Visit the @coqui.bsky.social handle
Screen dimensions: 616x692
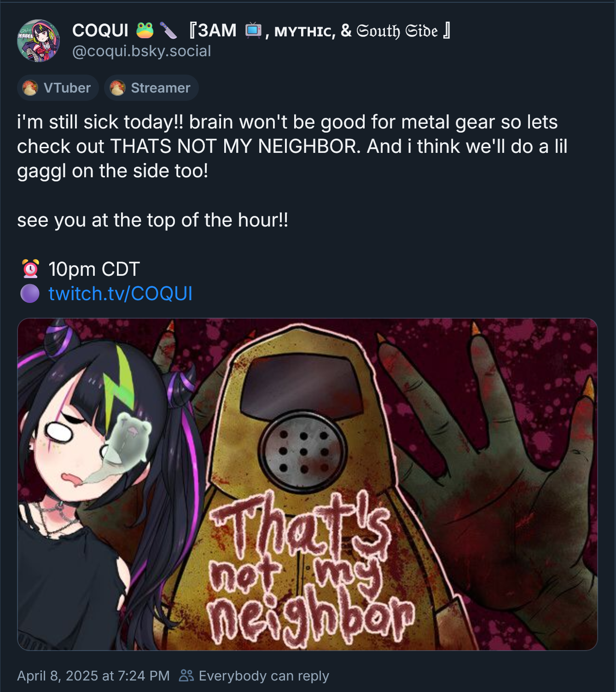pyautogui.click(x=141, y=51)
